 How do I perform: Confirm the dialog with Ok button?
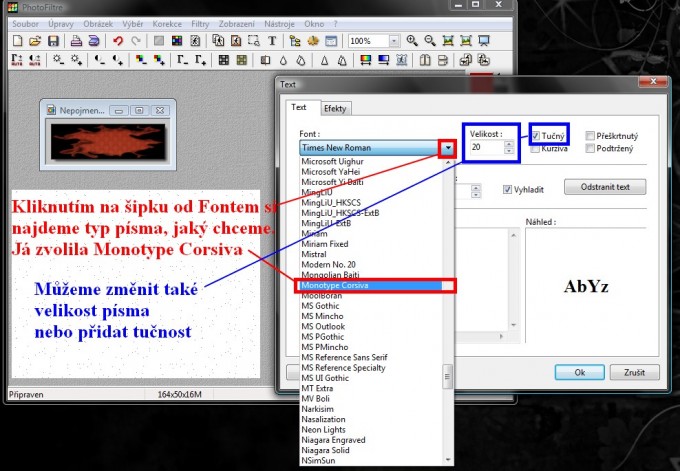(579, 372)
